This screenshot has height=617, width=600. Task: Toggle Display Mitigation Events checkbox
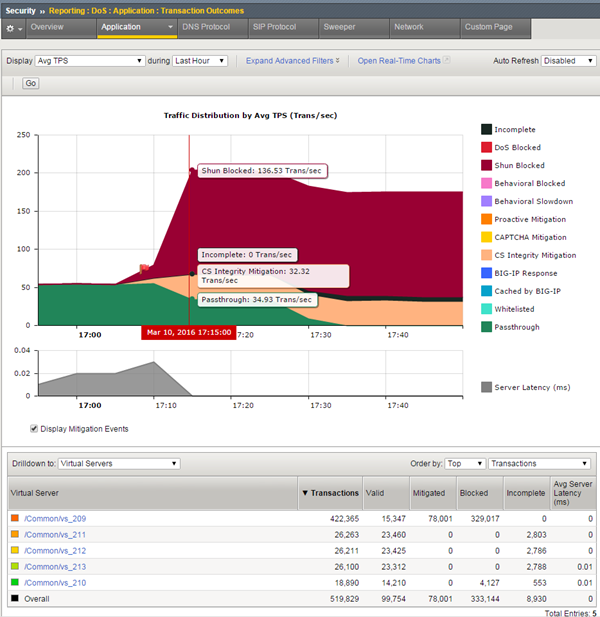pos(34,429)
